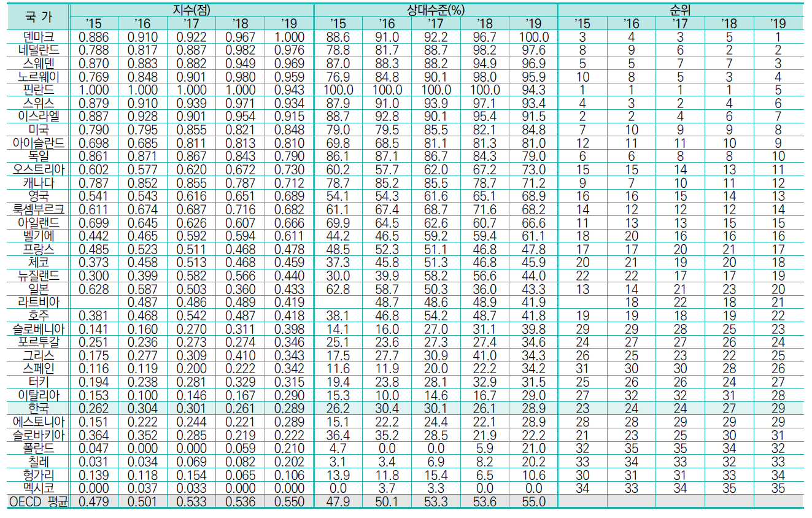Screen dimensions: 812x518
Task: Select the 칠레 country name
Action: pos(38,461)
